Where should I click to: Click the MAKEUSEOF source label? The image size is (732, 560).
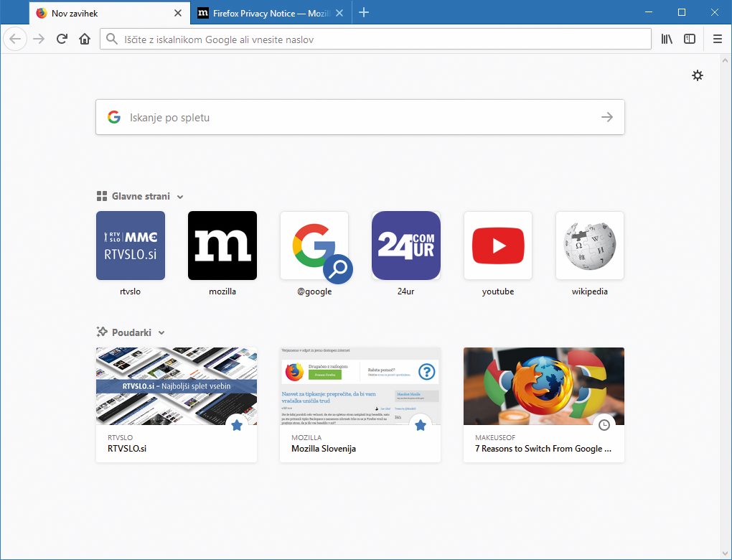point(495,438)
